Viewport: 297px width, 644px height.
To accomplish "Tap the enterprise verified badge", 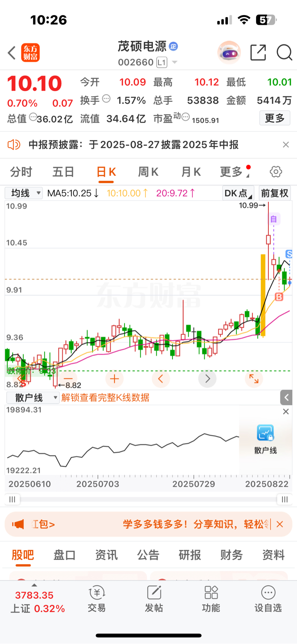I will 173,46.
